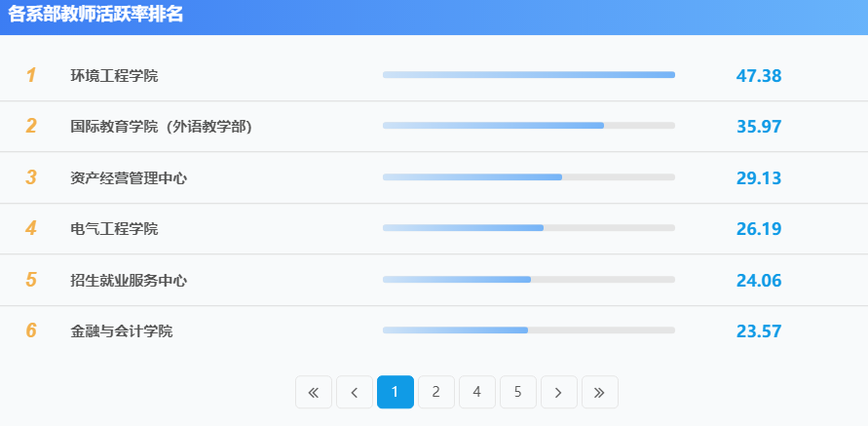Open page 4 of rankings
868x426 pixels.
click(x=477, y=392)
